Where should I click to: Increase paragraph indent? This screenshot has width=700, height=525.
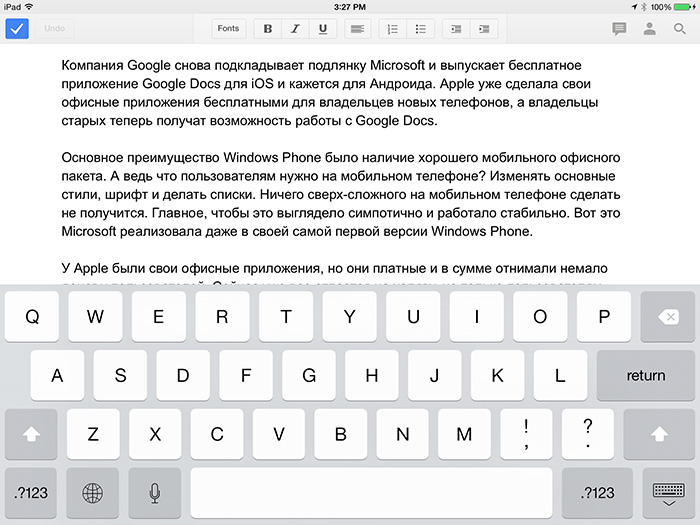[484, 29]
